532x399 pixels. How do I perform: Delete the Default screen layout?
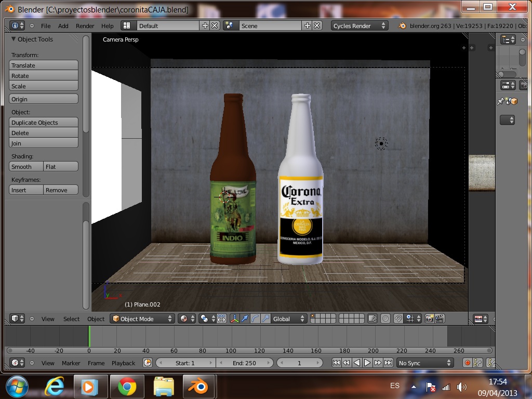pyautogui.click(x=215, y=25)
